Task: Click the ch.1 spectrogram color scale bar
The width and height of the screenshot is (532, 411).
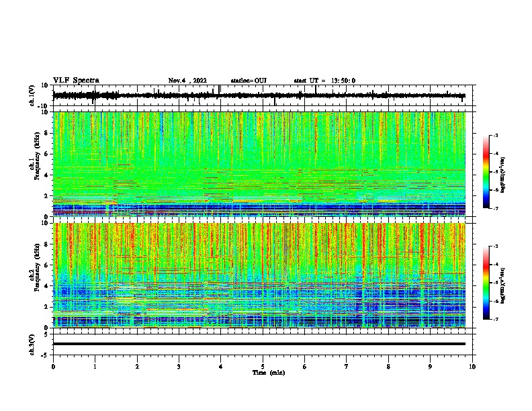Action: [x=486, y=172]
